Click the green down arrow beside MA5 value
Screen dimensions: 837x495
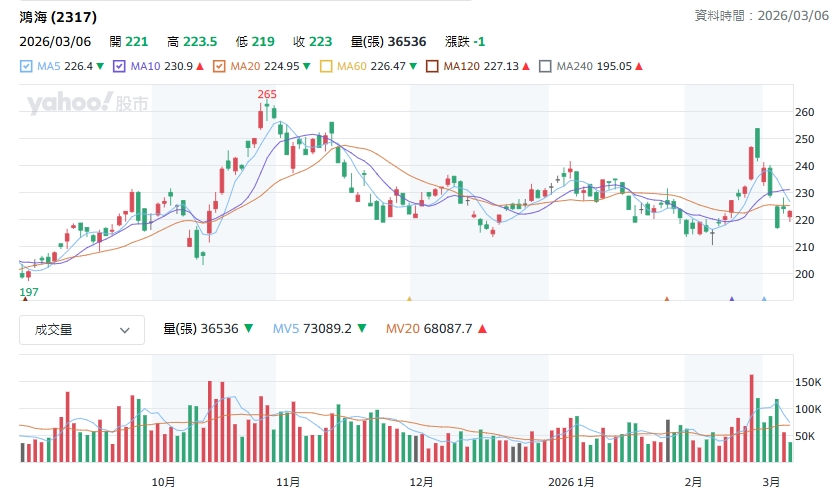[100, 67]
